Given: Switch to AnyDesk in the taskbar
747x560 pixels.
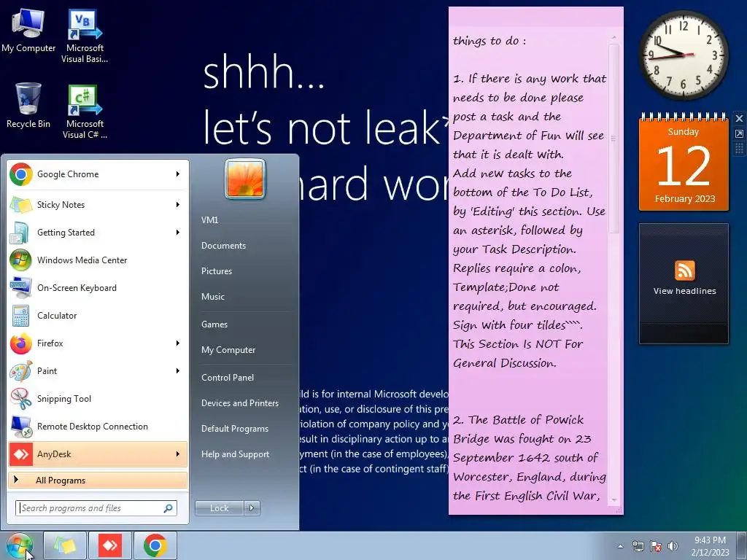Looking at the screenshot, I should (110, 545).
